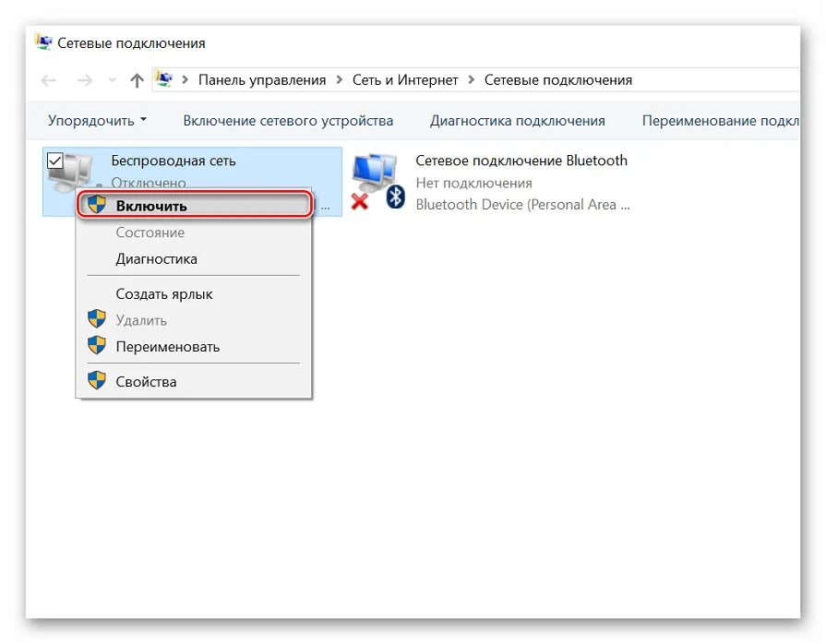826x644 pixels.
Task: Click the UAC shield next to Включить
Action: pos(97,205)
